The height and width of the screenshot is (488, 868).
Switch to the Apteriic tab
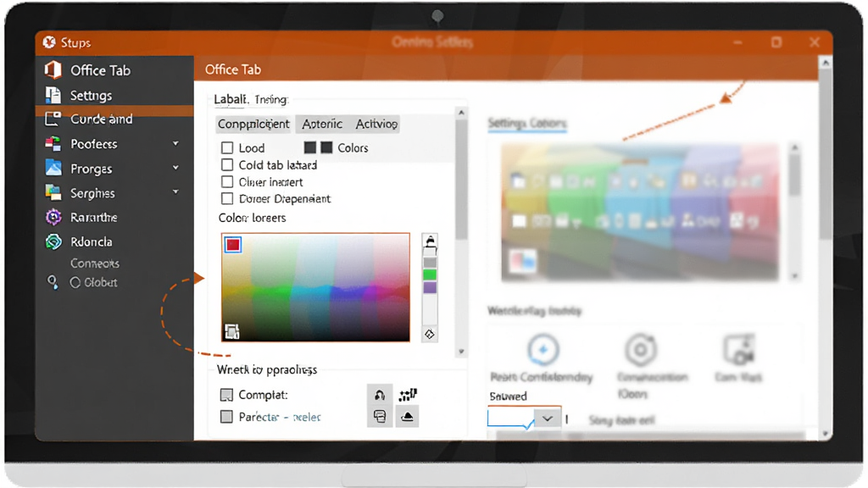tap(322, 124)
